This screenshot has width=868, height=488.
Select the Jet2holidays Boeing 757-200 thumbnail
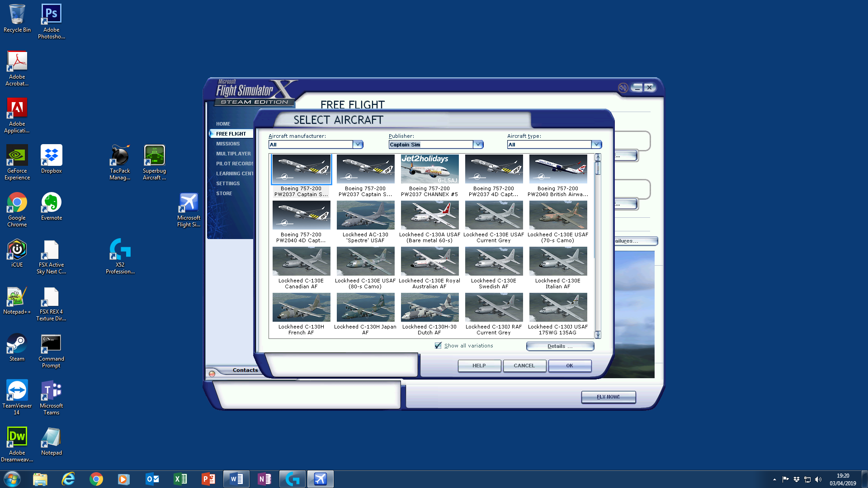(x=429, y=169)
